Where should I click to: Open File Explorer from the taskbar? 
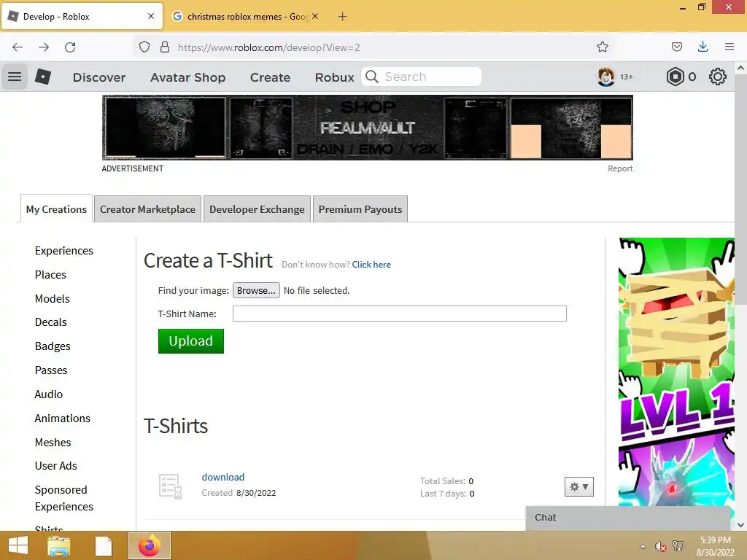[x=59, y=545]
